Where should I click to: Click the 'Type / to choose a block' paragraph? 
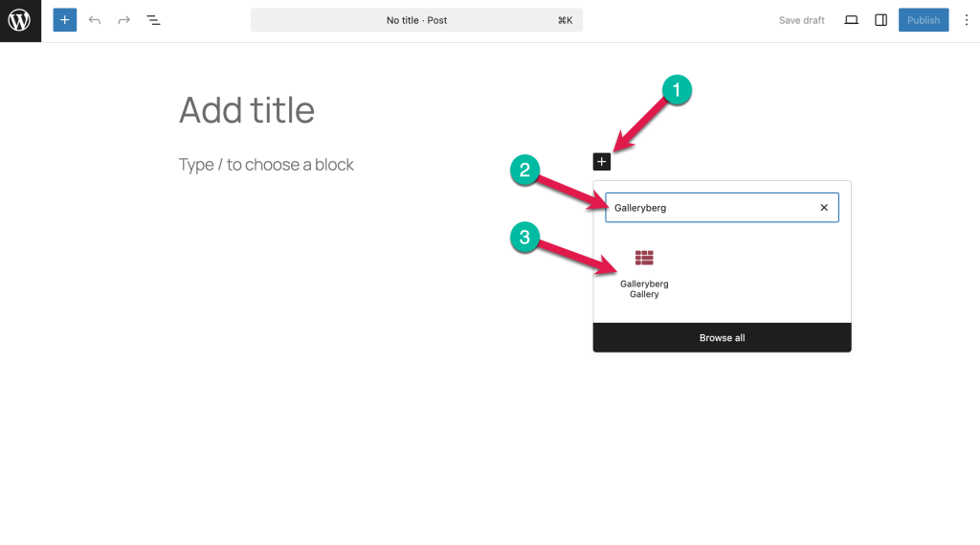click(x=266, y=165)
